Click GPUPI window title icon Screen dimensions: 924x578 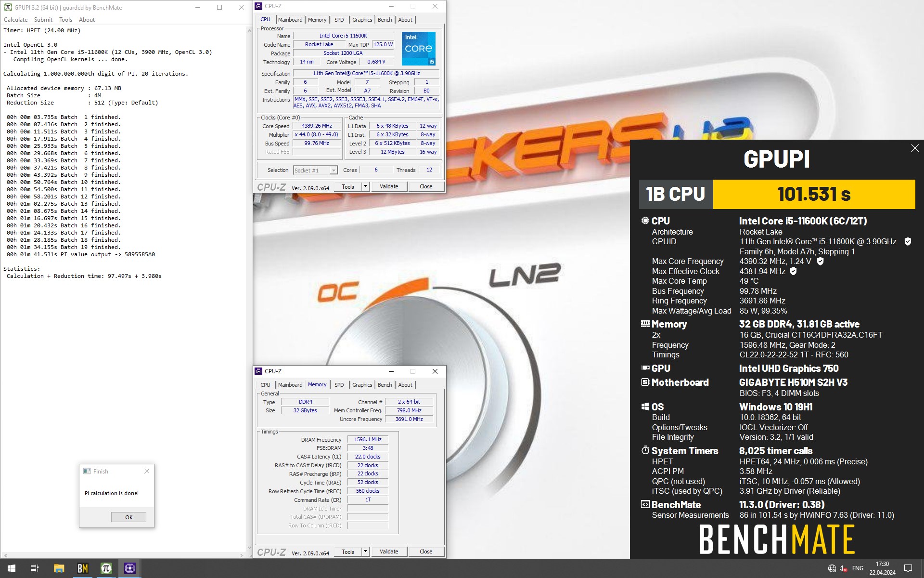[8, 7]
